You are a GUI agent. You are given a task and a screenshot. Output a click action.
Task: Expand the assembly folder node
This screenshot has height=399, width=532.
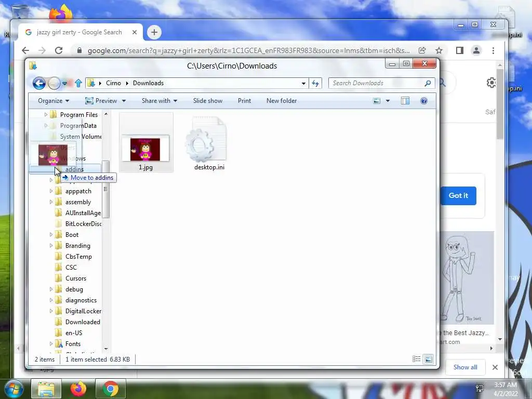click(51, 202)
